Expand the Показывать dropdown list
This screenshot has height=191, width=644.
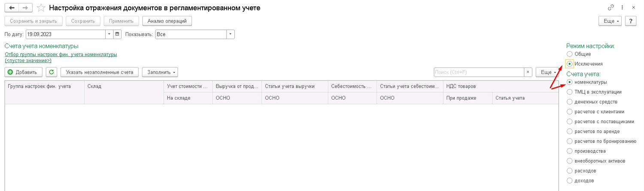[231, 34]
